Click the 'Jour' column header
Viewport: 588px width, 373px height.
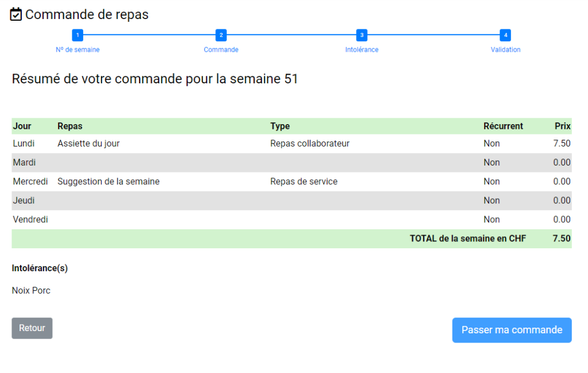(22, 126)
